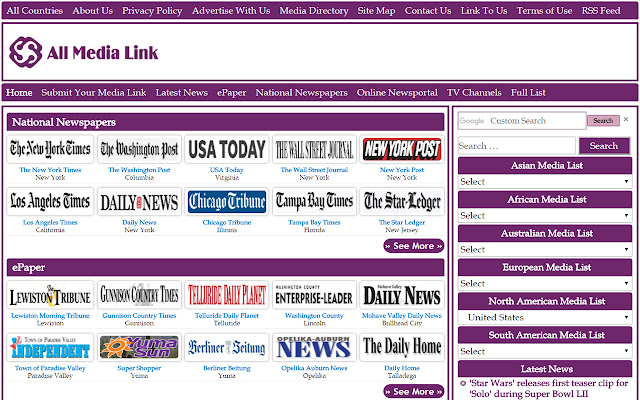The width and height of the screenshot is (640, 400).
Task: Open TV Channels menu item
Action: pos(474,93)
